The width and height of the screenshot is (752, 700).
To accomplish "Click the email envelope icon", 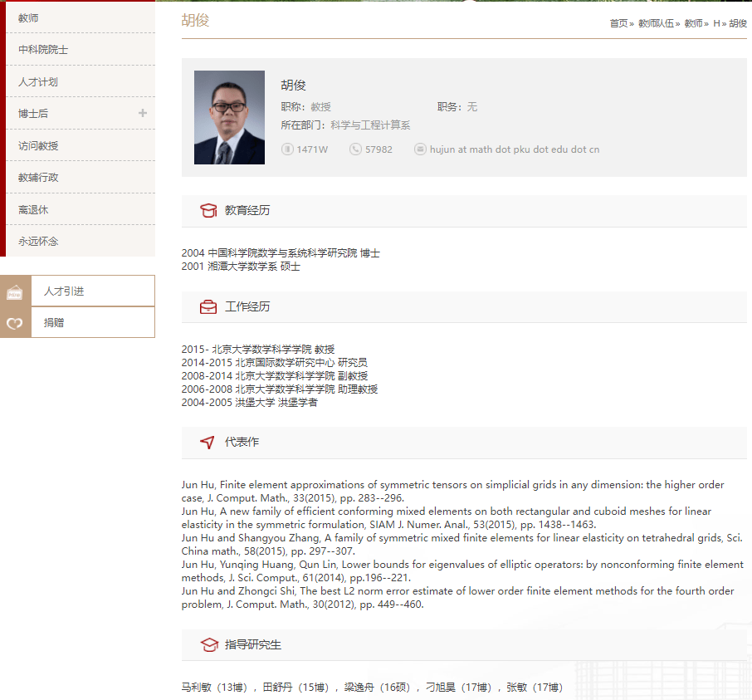I will point(420,149).
